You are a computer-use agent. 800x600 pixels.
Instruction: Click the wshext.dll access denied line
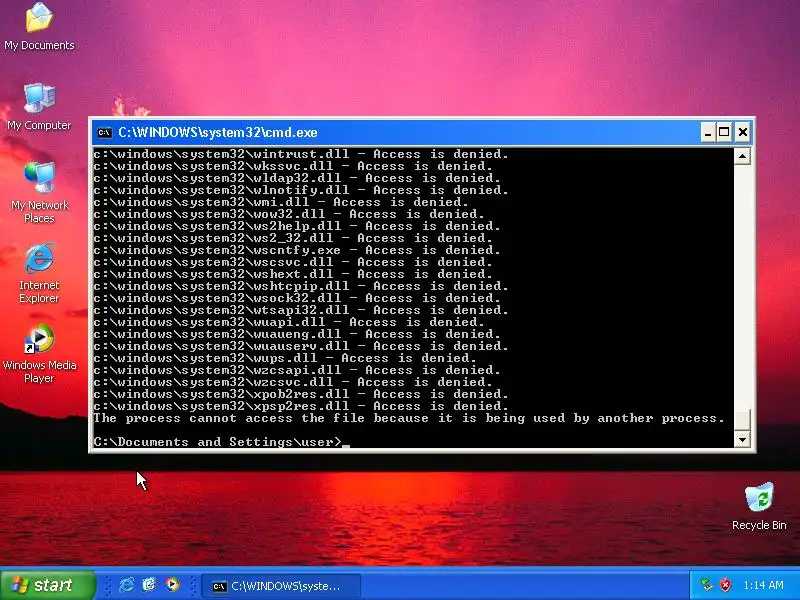(x=293, y=274)
